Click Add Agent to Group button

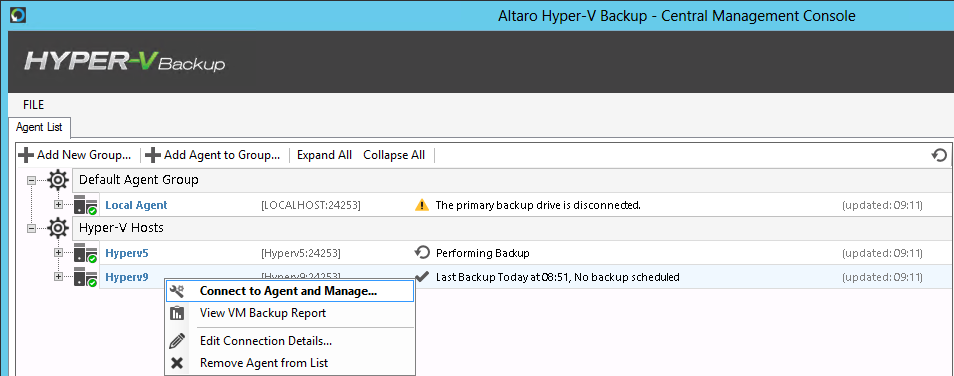(x=212, y=155)
